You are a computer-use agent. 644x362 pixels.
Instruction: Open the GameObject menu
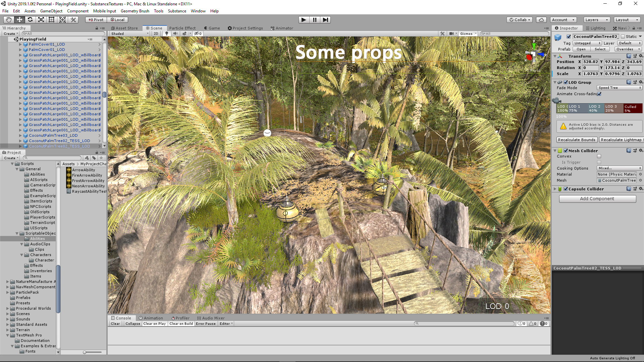(x=51, y=11)
